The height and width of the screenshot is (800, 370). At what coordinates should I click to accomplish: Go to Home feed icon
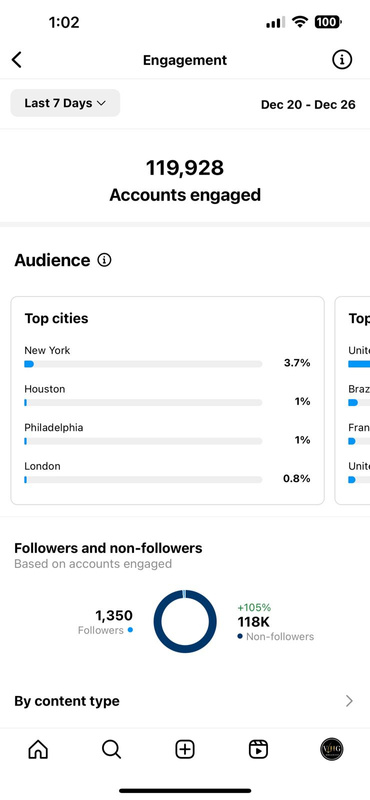click(x=38, y=749)
